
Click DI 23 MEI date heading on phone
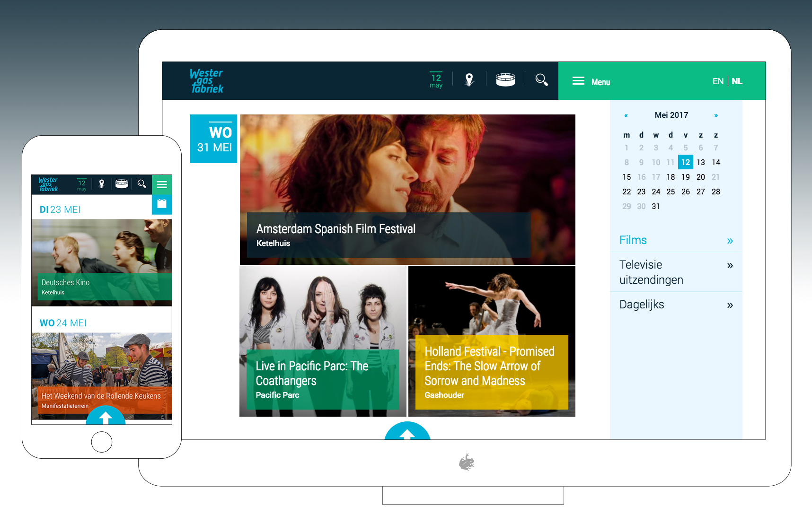pyautogui.click(x=60, y=210)
